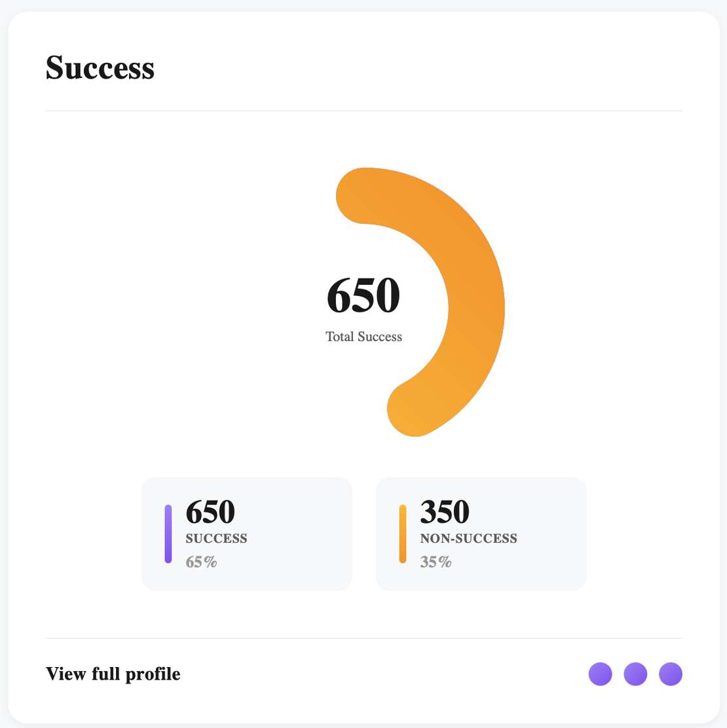Select the 350 value in Non-Success legend
Viewport: 727px width, 728px height.
pyautogui.click(x=445, y=512)
